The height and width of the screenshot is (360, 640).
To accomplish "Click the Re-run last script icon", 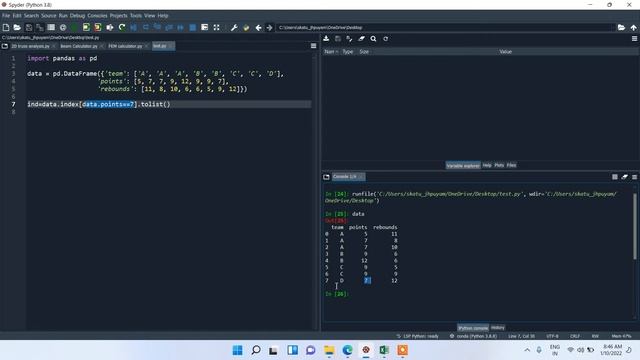I will pos(122,27).
